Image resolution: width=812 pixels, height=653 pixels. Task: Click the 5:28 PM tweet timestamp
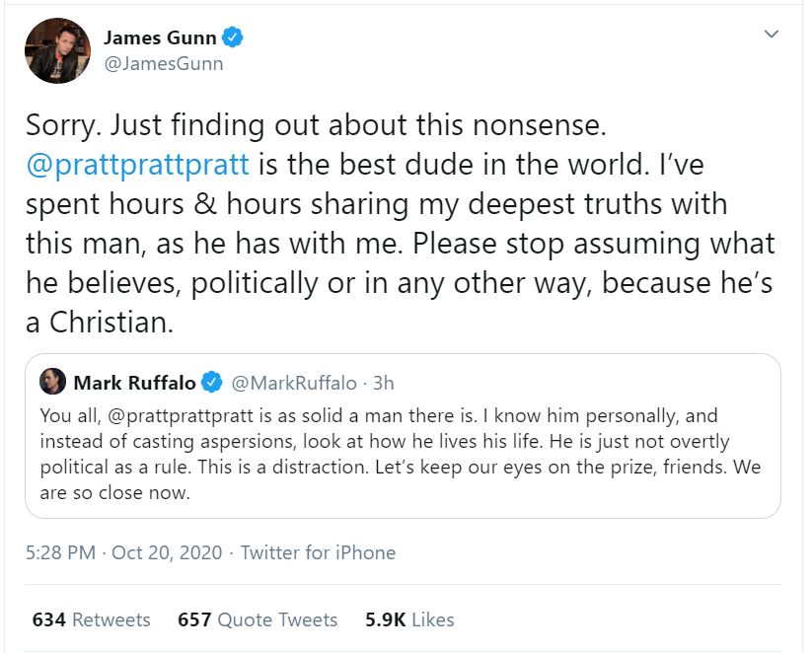tap(59, 552)
